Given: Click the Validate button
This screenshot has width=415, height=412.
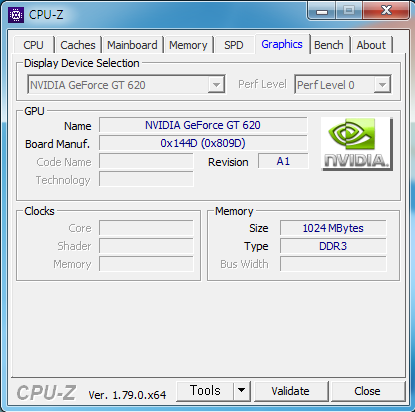Looking at the screenshot, I should click(x=291, y=391).
